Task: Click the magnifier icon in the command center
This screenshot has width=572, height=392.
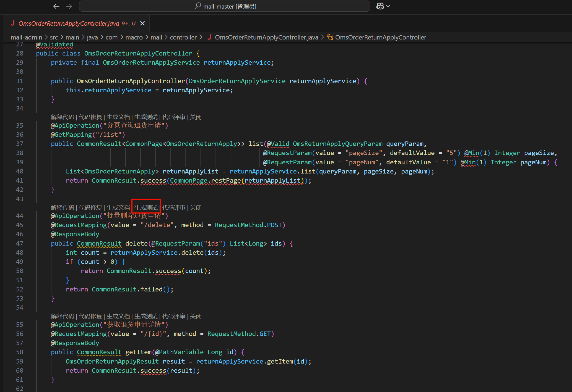Action: pyautogui.click(x=197, y=6)
